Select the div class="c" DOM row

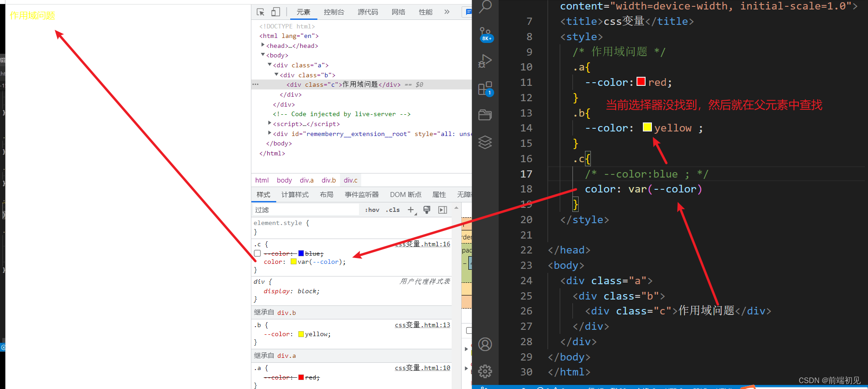click(362, 84)
